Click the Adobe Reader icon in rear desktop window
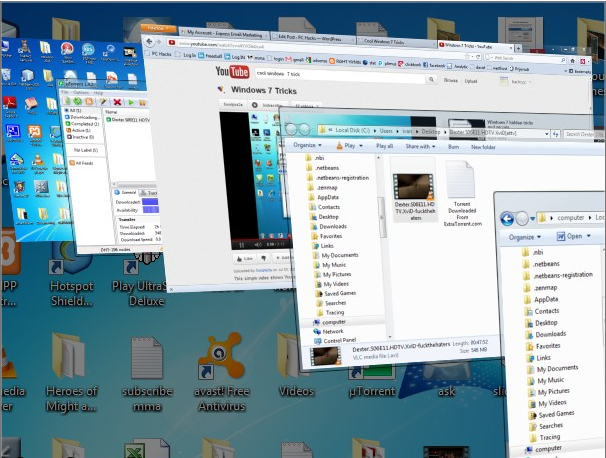Screen dimensions: 606x458 (x=10, y=105)
